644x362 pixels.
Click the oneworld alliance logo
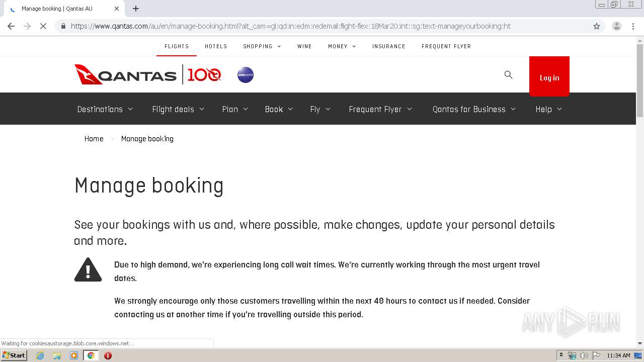pyautogui.click(x=246, y=75)
